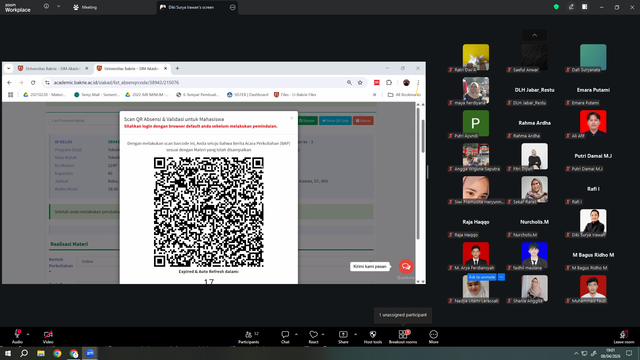Expand dropdown arrow next to meeting info
Viewport: 640px width, 360px height.
pos(58,7)
